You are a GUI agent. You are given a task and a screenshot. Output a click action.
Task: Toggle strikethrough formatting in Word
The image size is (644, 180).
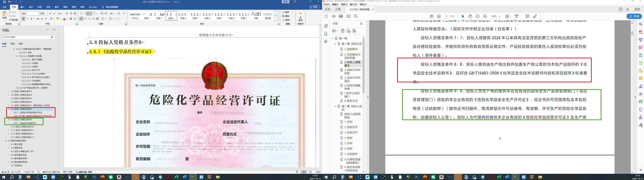tap(38, 18)
